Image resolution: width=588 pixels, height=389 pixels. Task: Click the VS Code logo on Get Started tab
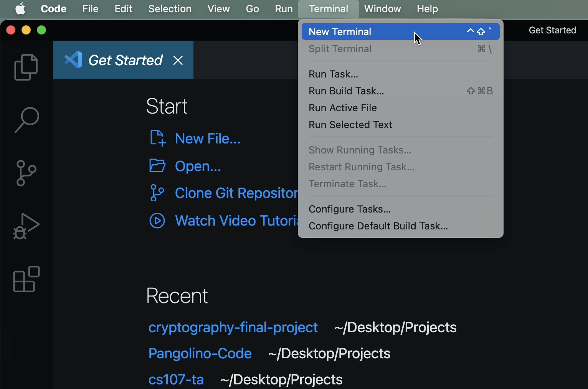pos(73,60)
